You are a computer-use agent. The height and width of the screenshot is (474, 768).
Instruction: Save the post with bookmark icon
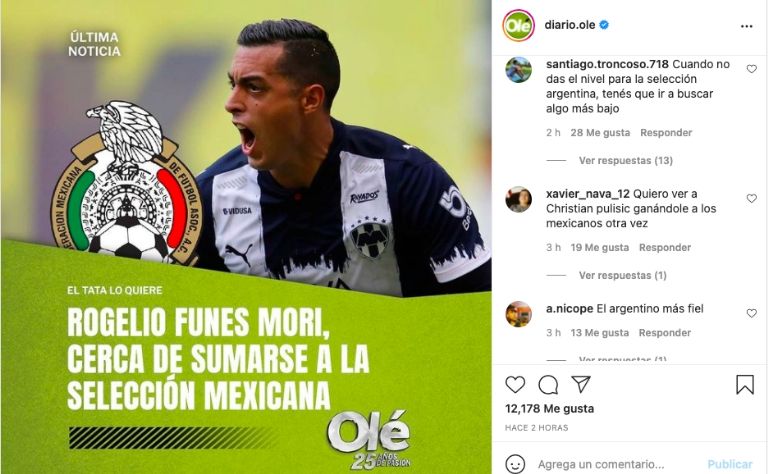pos(744,384)
